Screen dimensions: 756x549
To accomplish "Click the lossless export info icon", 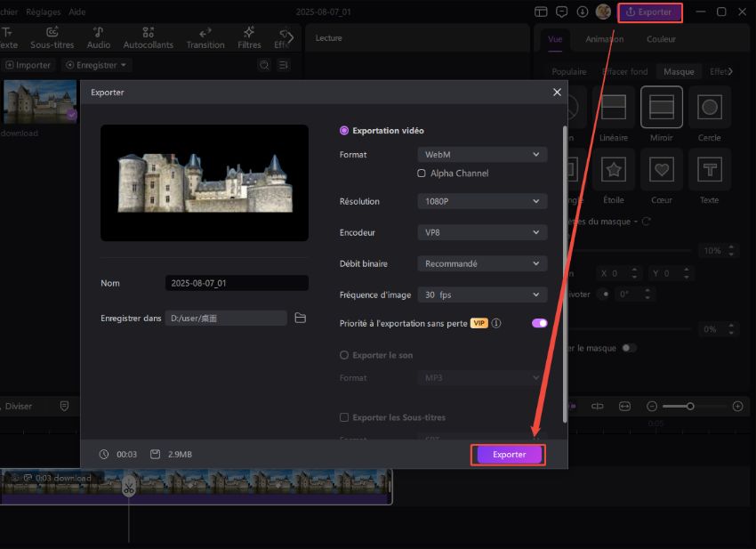I will click(x=496, y=323).
